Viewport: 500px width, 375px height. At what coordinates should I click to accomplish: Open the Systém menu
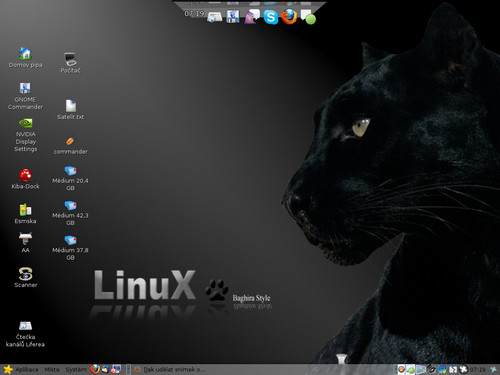point(76,369)
